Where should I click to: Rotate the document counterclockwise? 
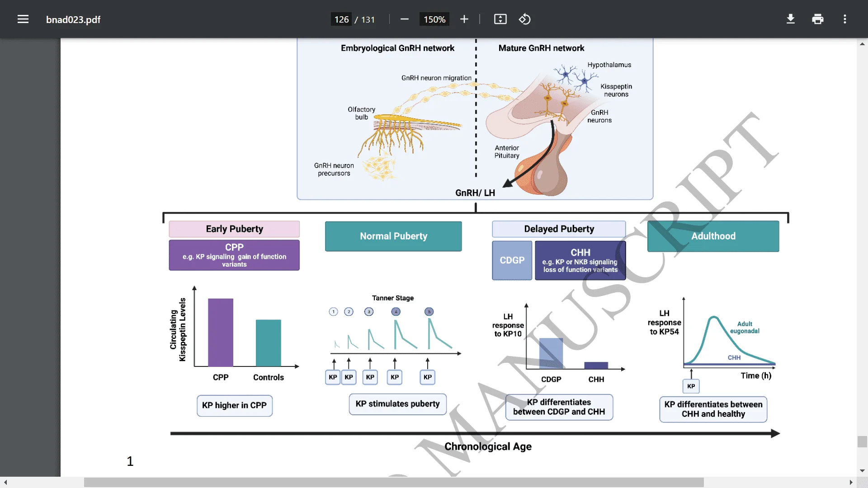coord(524,19)
